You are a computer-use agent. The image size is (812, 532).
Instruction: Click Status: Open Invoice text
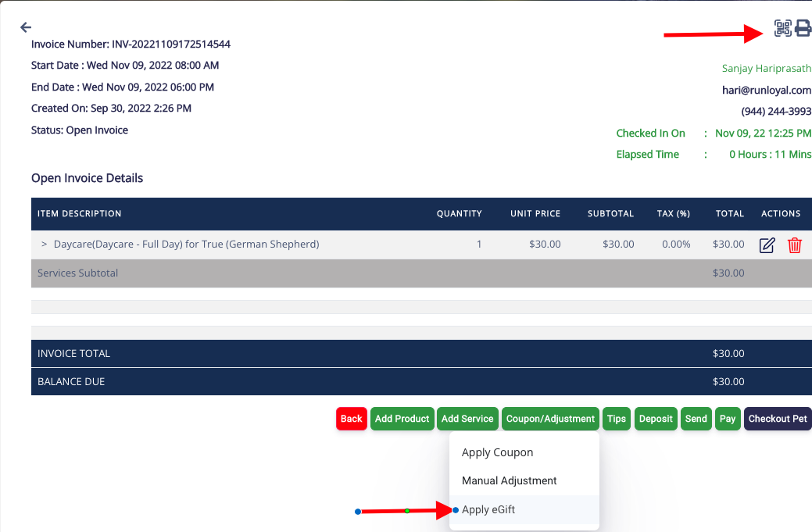(x=79, y=130)
